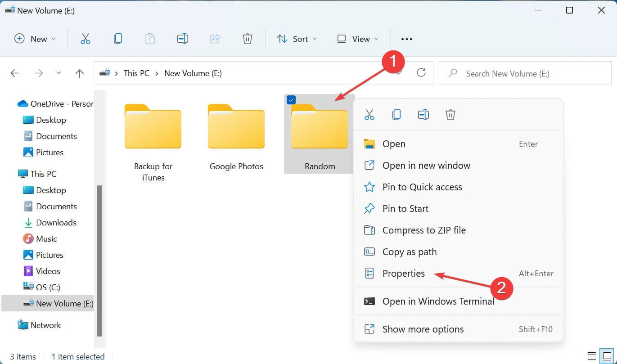Open the See more three-dot menu

(407, 39)
